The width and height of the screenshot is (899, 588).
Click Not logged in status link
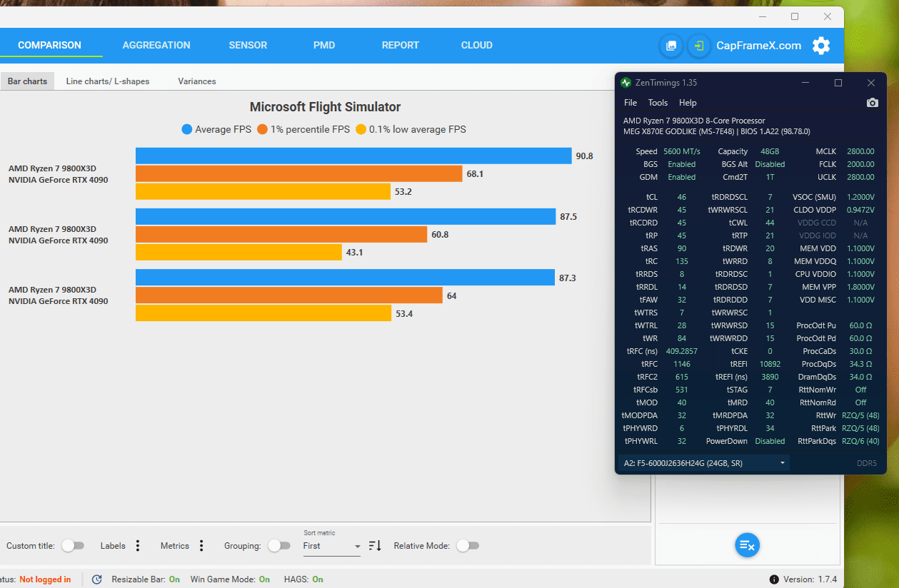pos(45,579)
